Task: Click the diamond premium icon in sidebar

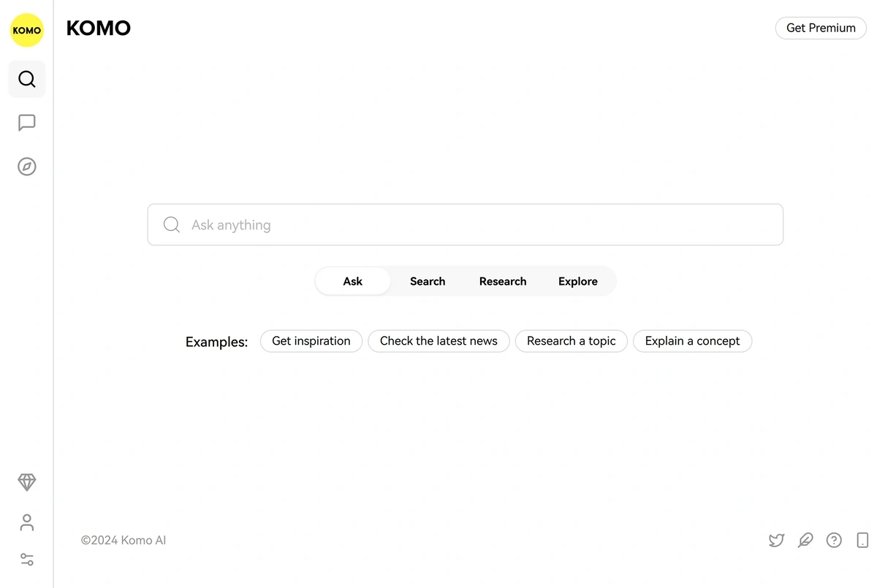Action: point(27,482)
